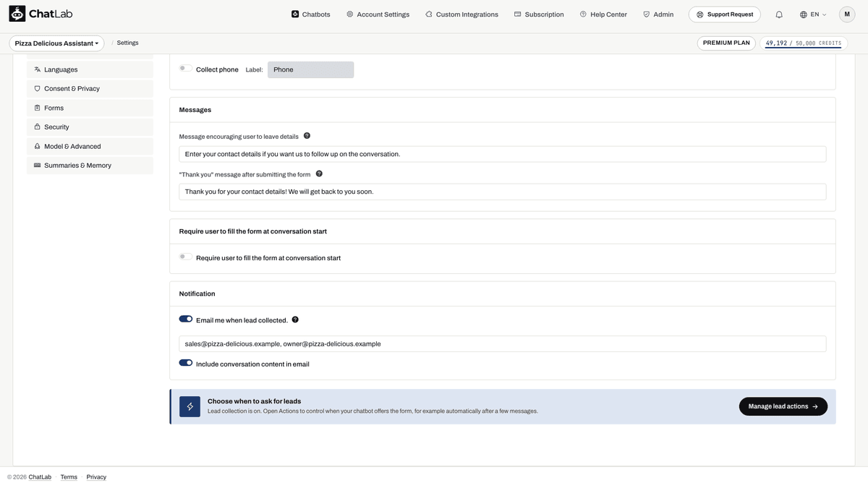Select Summaries & Memory section
The width and height of the screenshot is (868, 488).
90,165
